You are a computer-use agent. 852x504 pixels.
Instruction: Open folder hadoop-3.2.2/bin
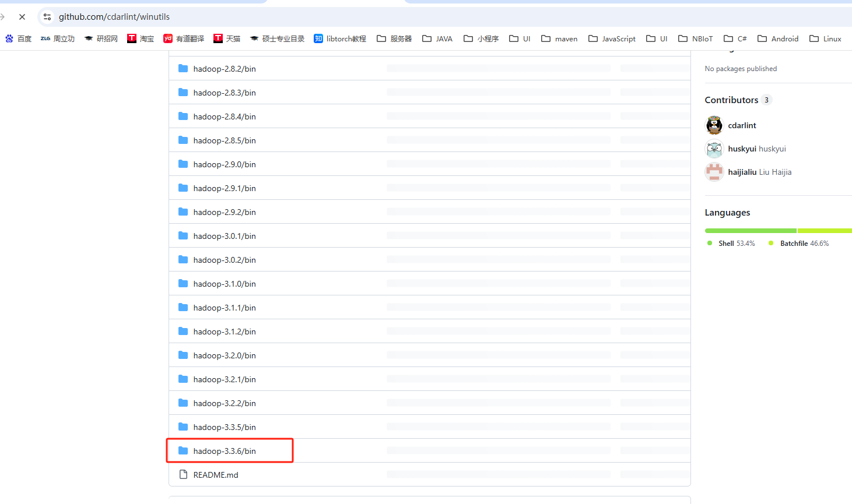click(225, 403)
